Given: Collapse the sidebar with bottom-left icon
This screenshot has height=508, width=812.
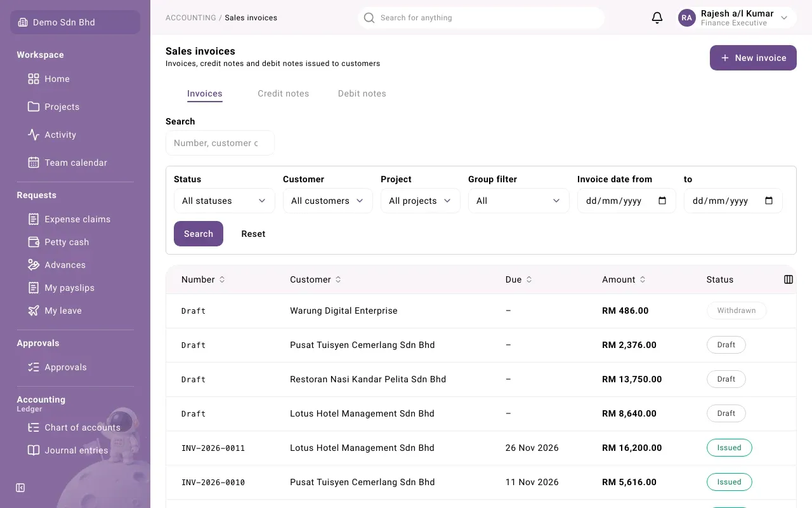Looking at the screenshot, I should click(x=20, y=488).
